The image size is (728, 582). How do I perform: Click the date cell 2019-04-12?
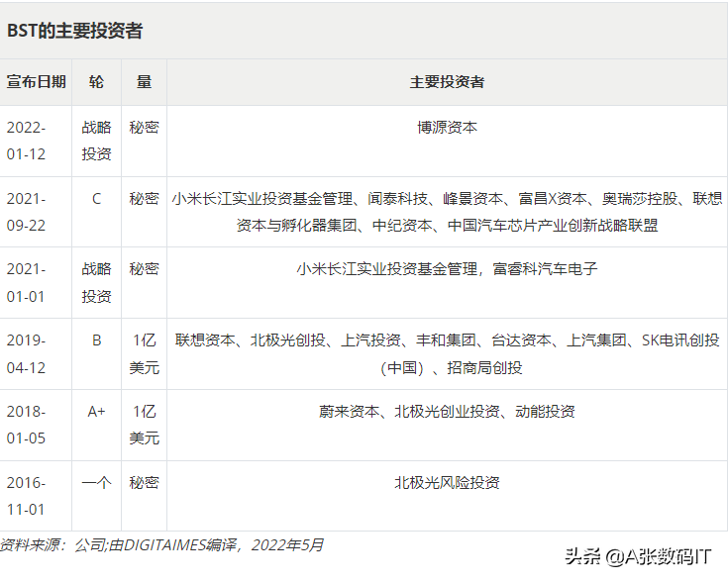[x=26, y=353]
